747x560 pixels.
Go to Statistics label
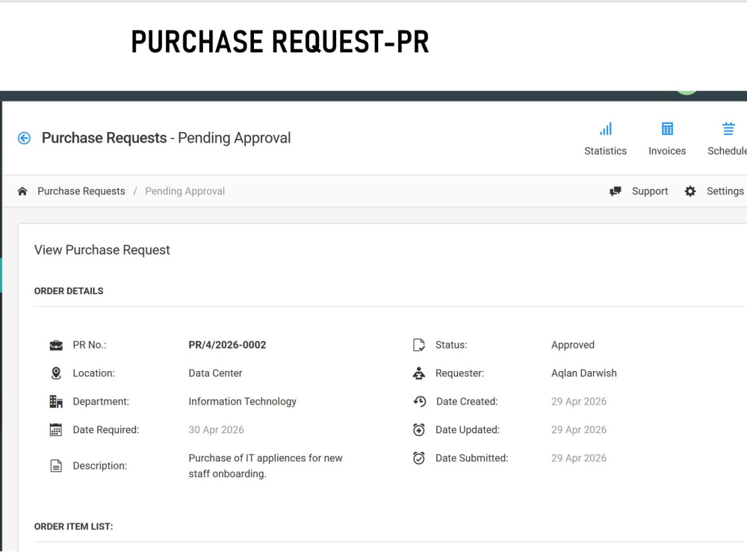tap(606, 151)
